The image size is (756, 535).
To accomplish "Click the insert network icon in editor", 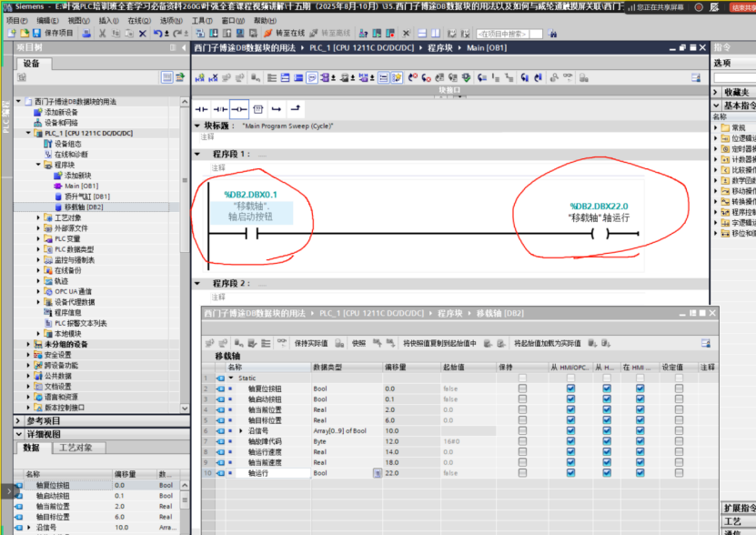I will [199, 77].
